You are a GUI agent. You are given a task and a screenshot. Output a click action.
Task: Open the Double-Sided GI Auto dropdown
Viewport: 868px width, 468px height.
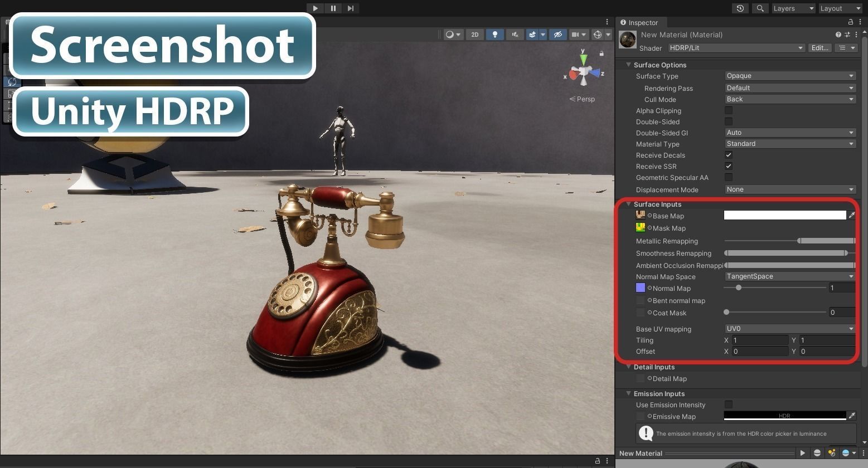coord(790,133)
